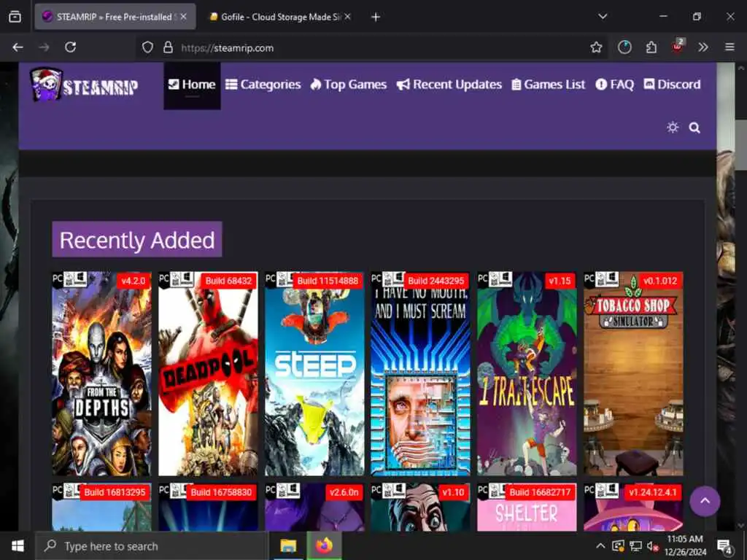
Task: Click the SteamRIP logo
Action: (x=85, y=85)
